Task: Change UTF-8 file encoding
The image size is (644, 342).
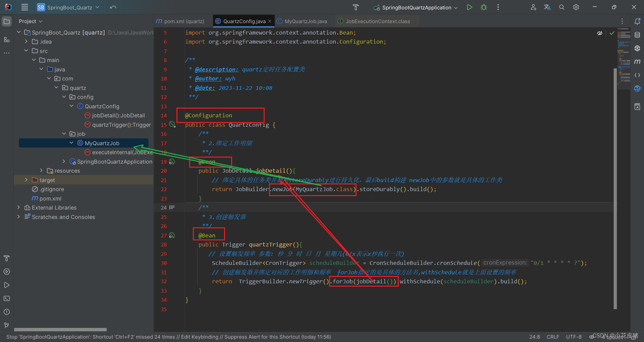Action: tap(574, 337)
